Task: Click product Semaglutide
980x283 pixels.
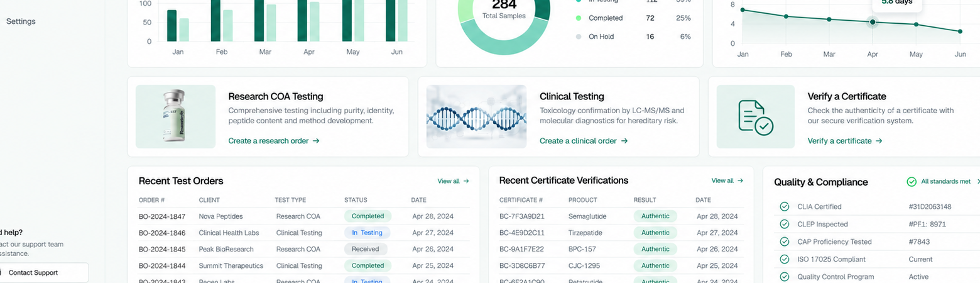Action: point(587,216)
